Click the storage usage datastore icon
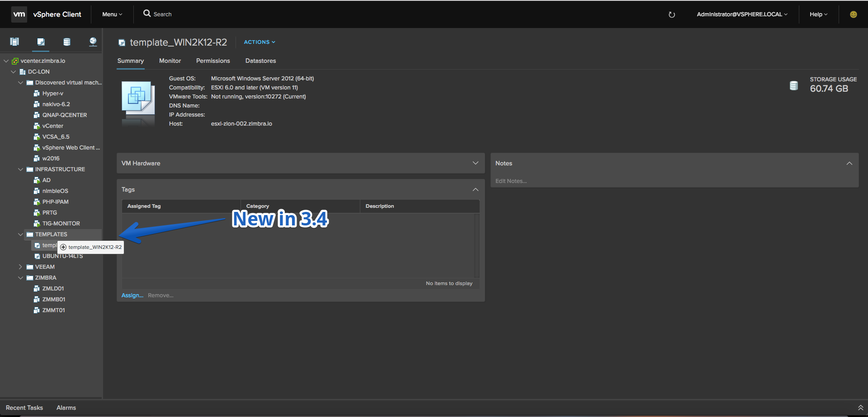 (794, 85)
